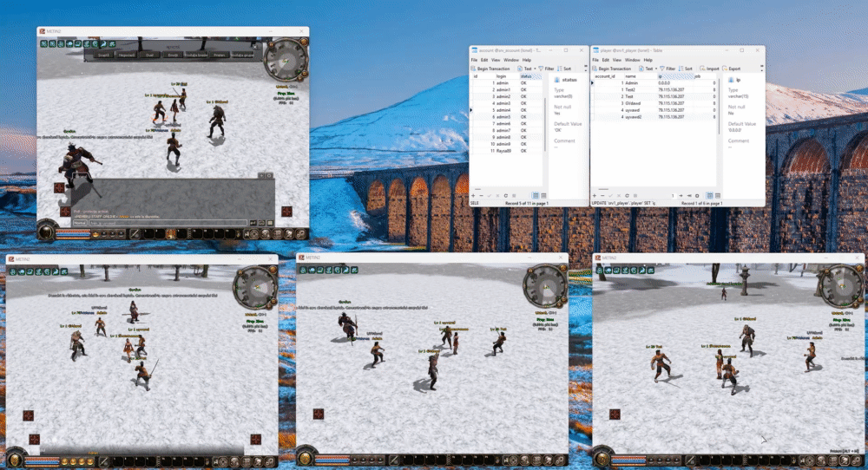Image resolution: width=868 pixels, height=470 pixels.
Task: Open the View menu in the player window
Action: tap(616, 60)
